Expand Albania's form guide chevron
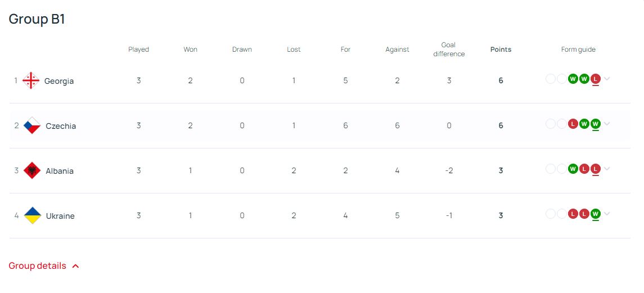The width and height of the screenshot is (644, 293). point(607,169)
